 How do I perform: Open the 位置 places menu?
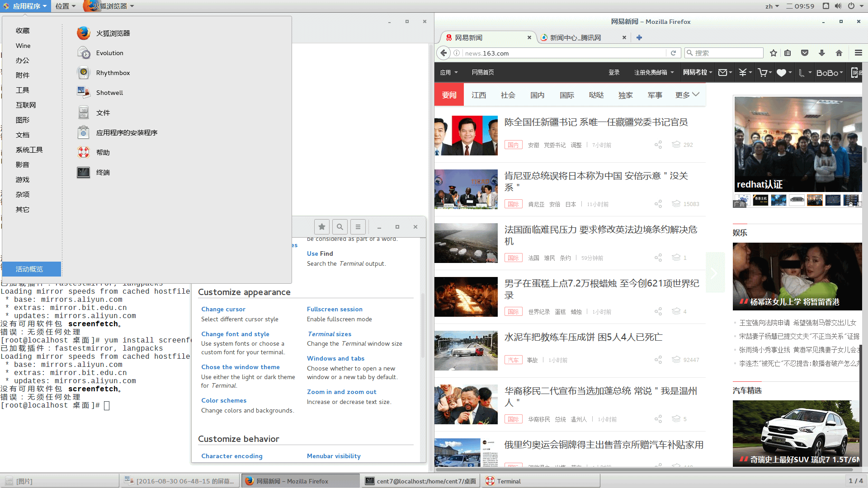[x=66, y=6]
